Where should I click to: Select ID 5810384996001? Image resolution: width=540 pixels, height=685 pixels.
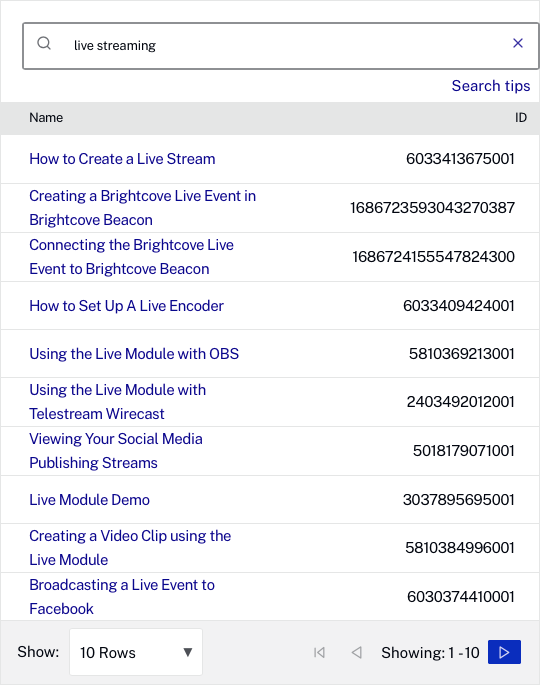coord(460,547)
